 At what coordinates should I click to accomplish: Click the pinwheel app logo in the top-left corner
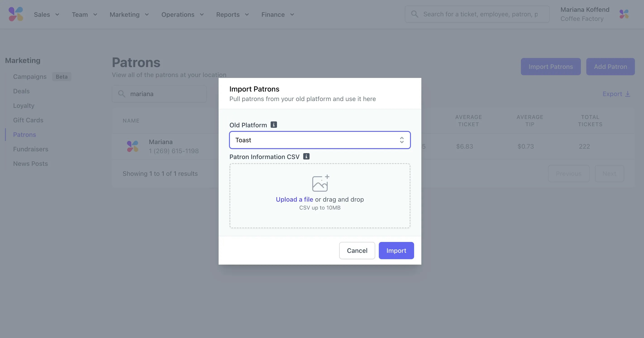coord(16,14)
